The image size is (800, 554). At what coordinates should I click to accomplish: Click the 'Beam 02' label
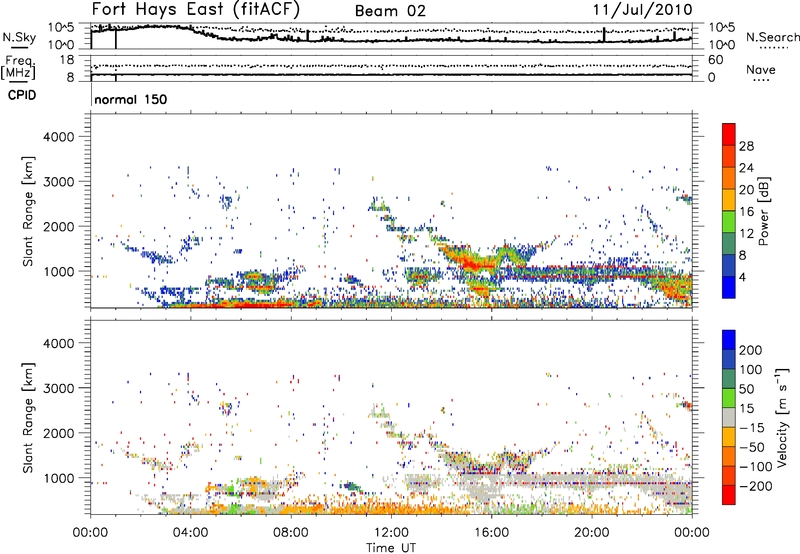pyautogui.click(x=390, y=11)
